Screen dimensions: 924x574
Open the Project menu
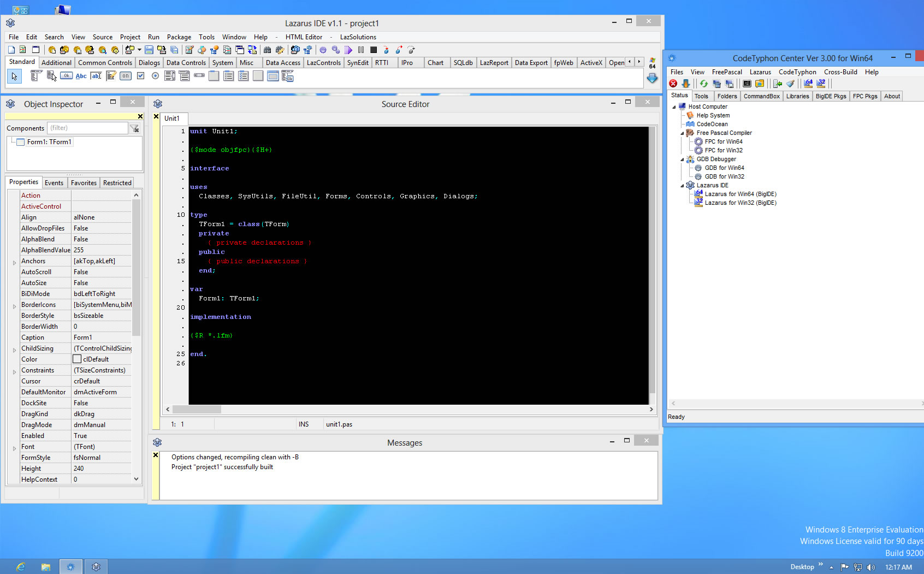[130, 37]
